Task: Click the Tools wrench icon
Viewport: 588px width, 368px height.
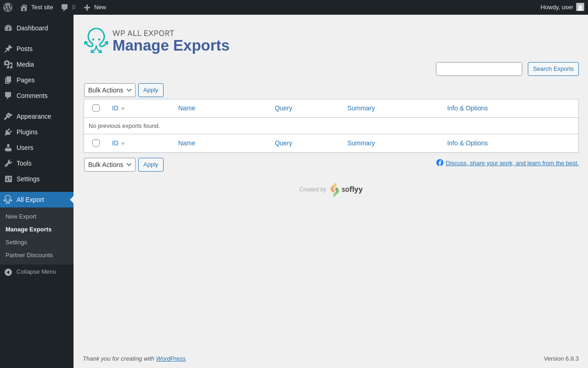Action: pyautogui.click(x=8, y=163)
